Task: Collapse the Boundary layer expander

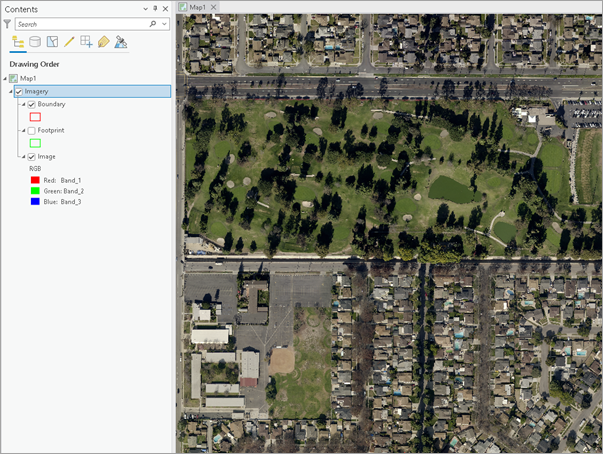Action: click(x=23, y=105)
